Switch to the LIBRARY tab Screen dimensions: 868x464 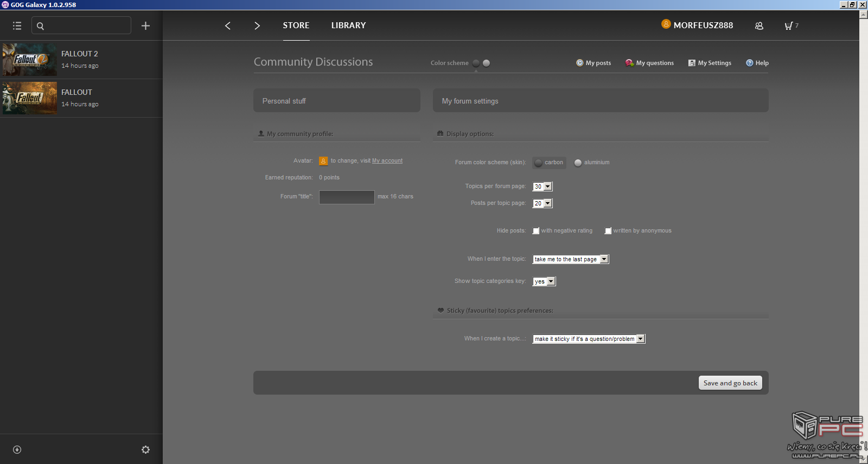coord(348,25)
